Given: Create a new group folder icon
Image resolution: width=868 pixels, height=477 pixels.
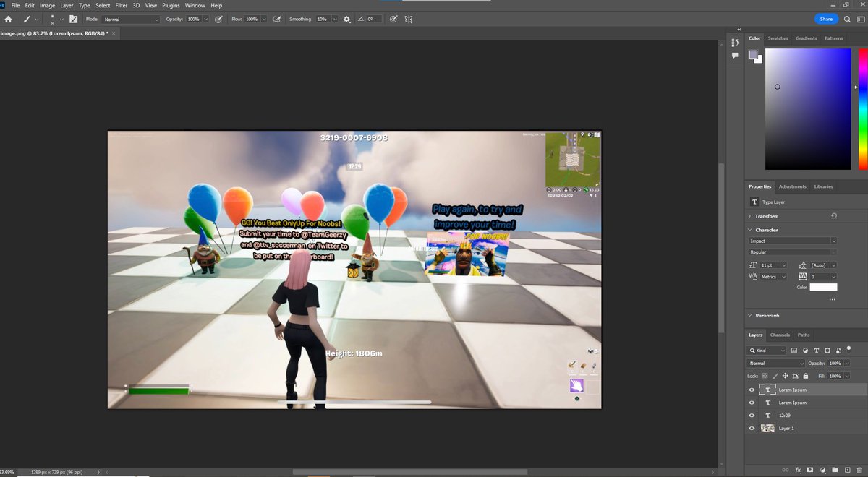Looking at the screenshot, I should (835, 470).
